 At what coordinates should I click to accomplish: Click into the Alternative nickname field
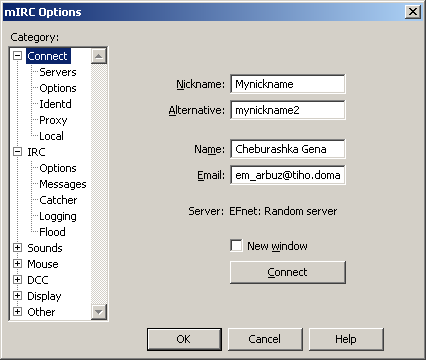[288, 110]
